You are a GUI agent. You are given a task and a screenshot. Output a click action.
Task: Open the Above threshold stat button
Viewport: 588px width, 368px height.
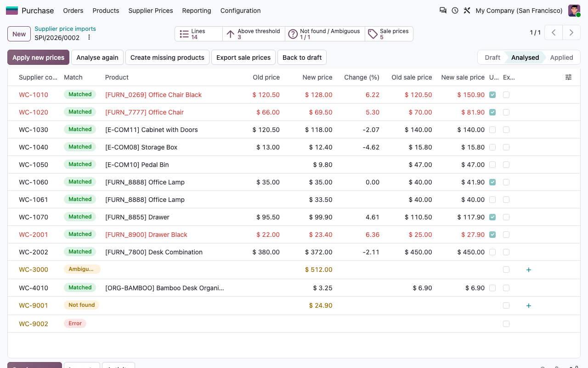[254, 34]
